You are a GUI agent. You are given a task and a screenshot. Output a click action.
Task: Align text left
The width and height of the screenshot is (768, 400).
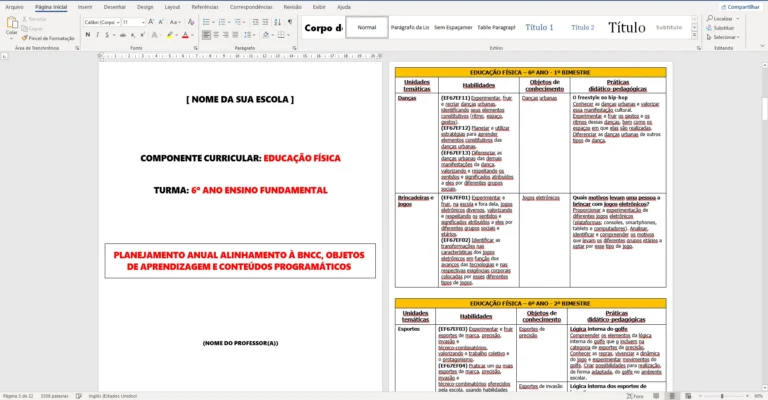[x=207, y=35]
